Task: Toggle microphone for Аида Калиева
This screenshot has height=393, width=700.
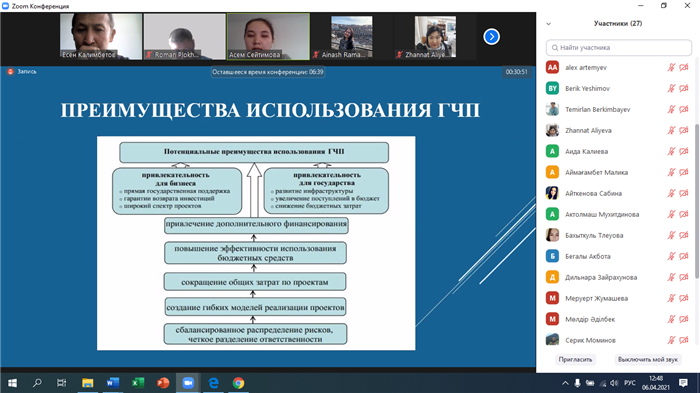Action: (x=671, y=151)
